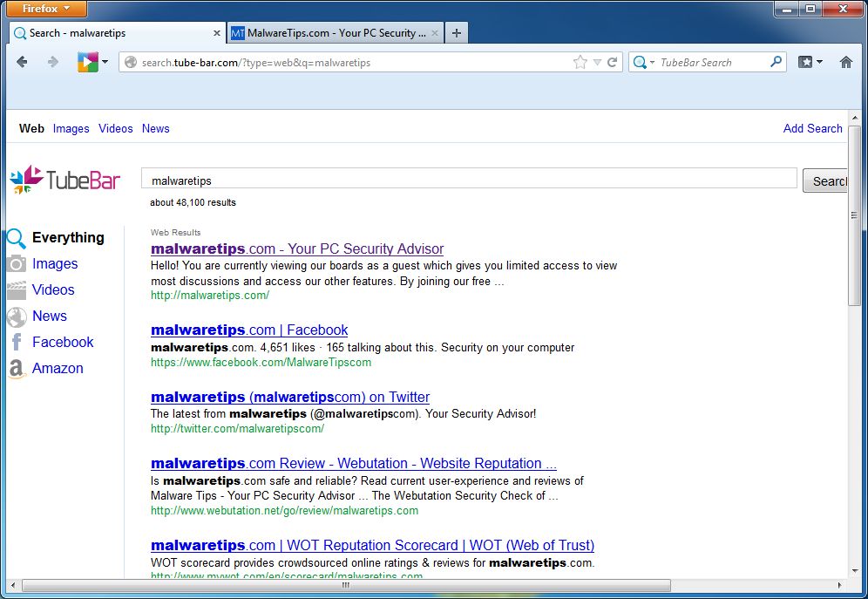Open the Firefox application menu
The image size is (868, 599).
click(x=46, y=9)
